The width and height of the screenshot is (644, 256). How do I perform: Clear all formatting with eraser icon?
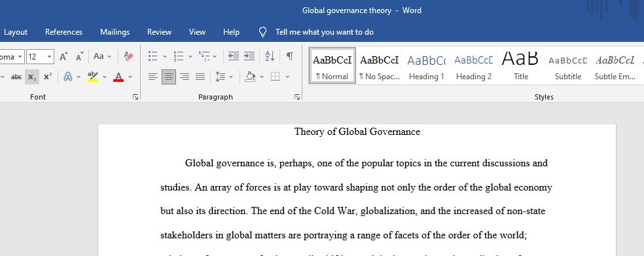tap(128, 56)
